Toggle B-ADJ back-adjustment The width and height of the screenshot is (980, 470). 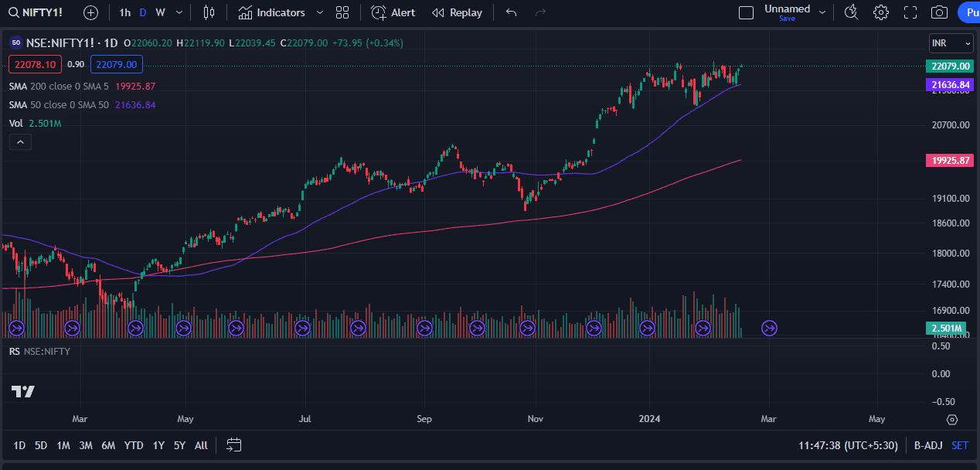(x=927, y=445)
